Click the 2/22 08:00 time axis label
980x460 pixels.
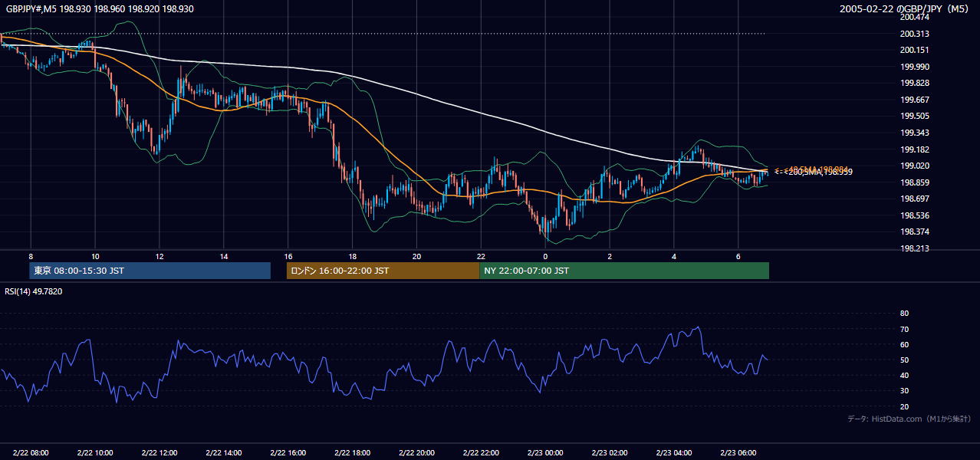31,453
